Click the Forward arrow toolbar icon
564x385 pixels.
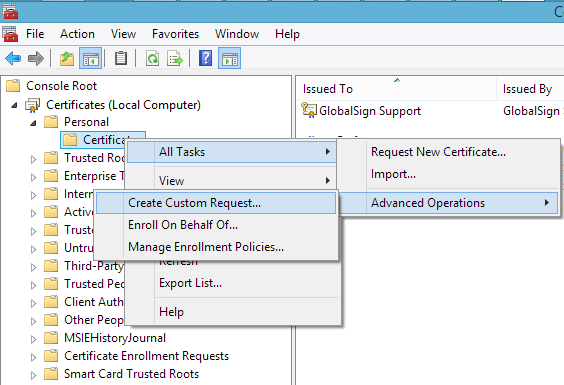tap(36, 58)
